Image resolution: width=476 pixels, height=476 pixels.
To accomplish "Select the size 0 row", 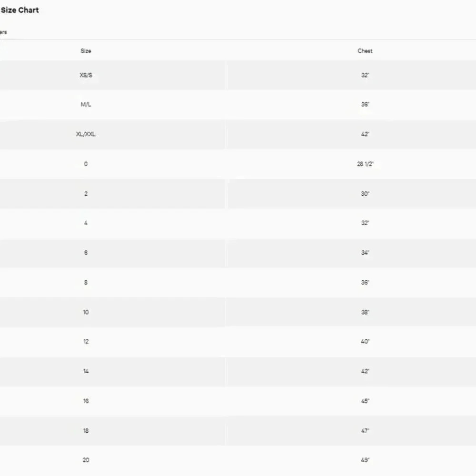I will tap(238, 164).
